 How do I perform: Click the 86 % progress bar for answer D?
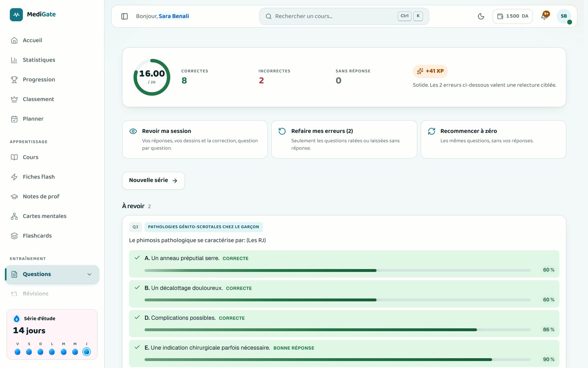pyautogui.click(x=337, y=330)
